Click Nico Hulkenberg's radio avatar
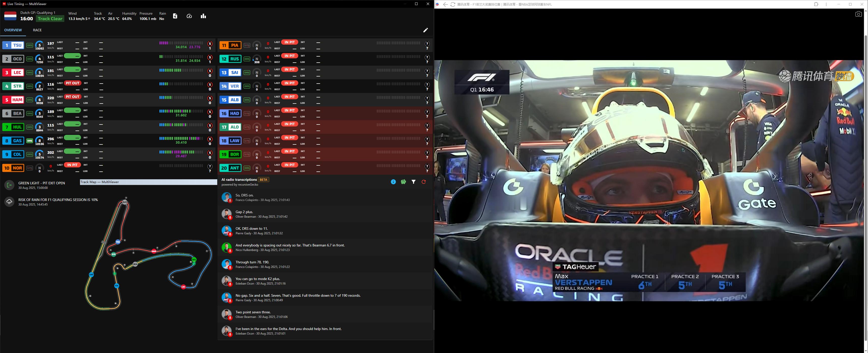The height and width of the screenshot is (353, 868). pos(226,247)
